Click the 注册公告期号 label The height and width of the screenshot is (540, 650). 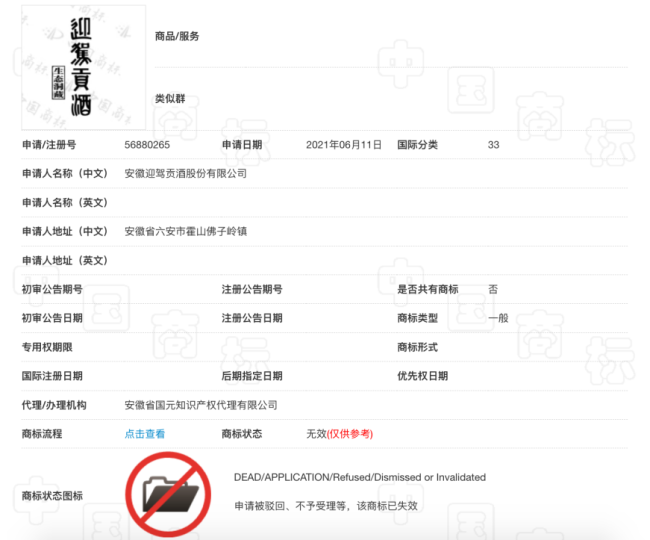point(252,289)
